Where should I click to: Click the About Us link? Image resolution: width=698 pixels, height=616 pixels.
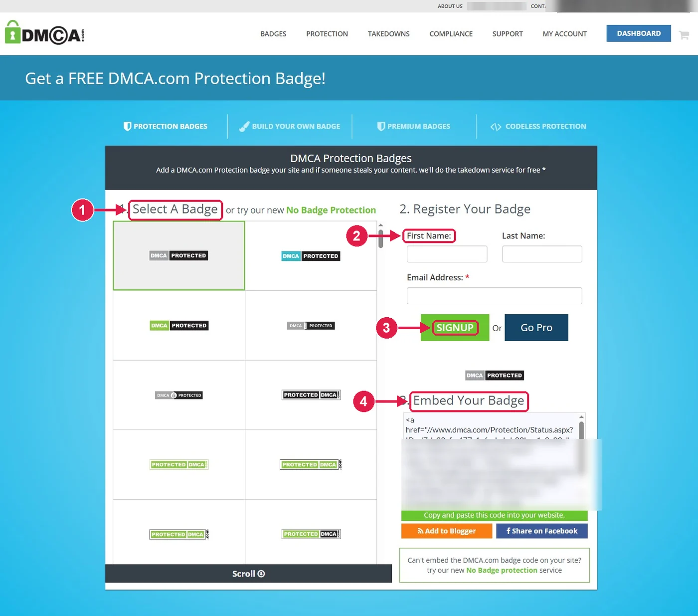(x=450, y=6)
